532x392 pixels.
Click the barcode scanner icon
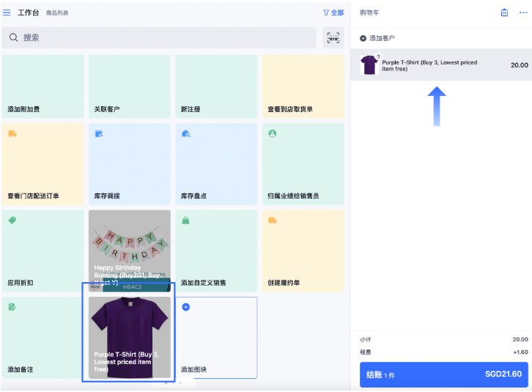(x=333, y=37)
